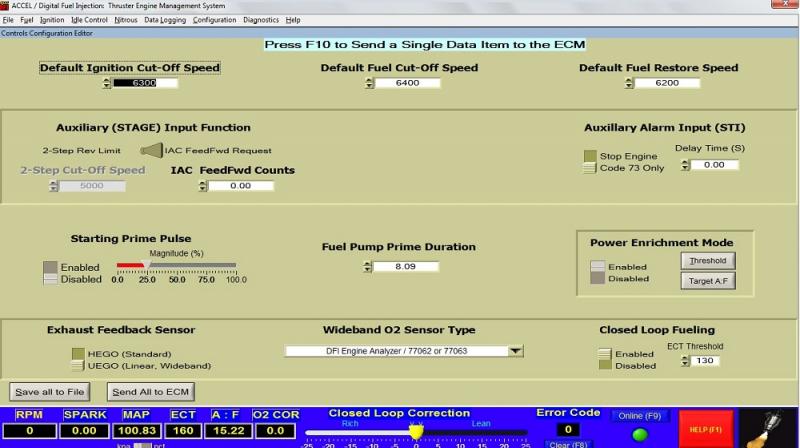Click the ACCEL app icon in title bar
The image size is (800, 448).
click(x=5, y=6)
